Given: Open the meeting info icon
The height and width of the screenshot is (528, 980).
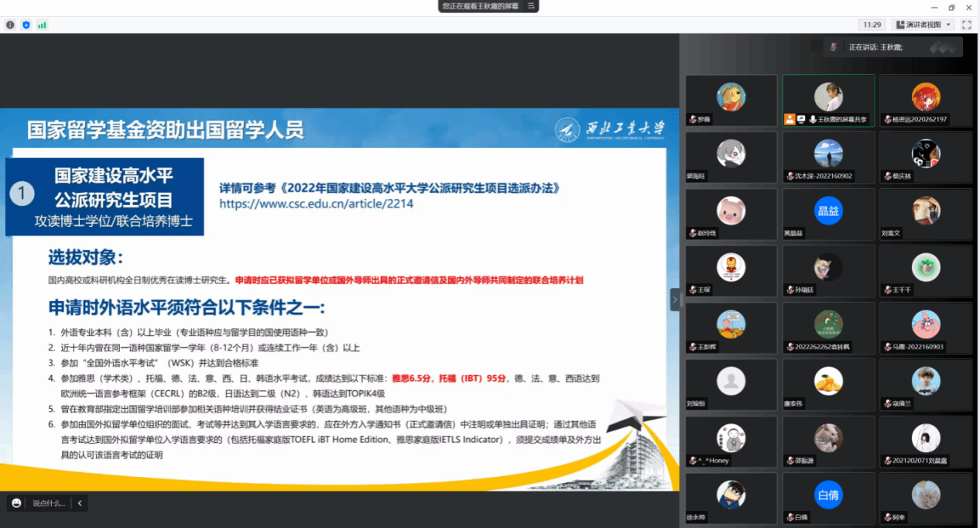Looking at the screenshot, I should coord(10,25).
